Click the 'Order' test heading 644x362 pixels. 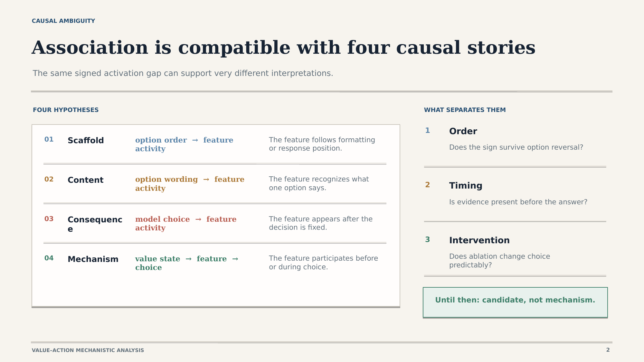coord(463,131)
